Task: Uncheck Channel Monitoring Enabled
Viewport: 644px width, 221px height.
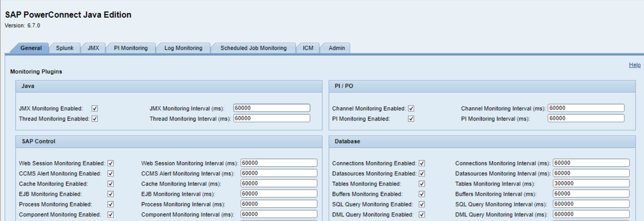Action: 411,109
